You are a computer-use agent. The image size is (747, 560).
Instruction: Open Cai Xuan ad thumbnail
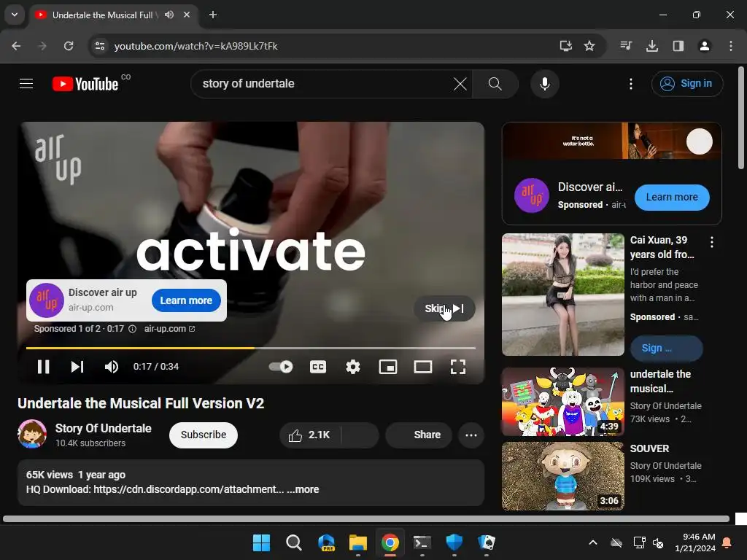563,295
